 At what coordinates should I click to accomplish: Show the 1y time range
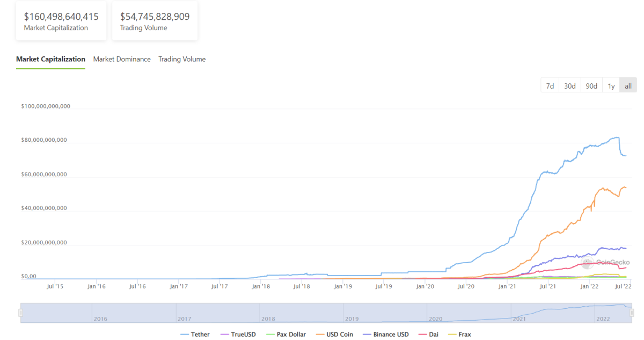(611, 86)
